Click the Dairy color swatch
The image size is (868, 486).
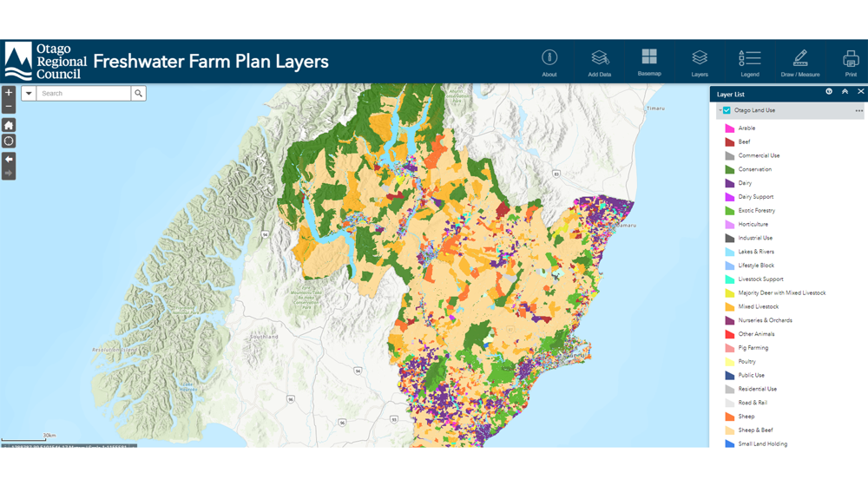point(730,182)
